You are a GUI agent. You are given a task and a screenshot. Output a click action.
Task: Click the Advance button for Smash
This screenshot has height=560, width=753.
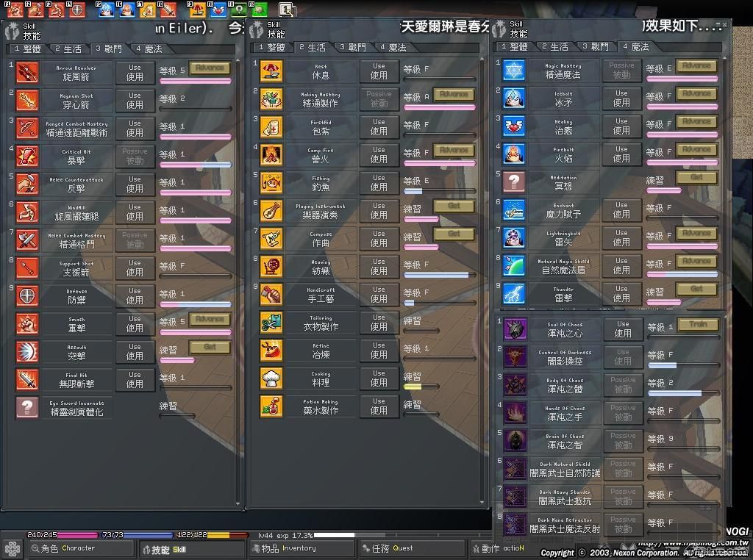(210, 319)
